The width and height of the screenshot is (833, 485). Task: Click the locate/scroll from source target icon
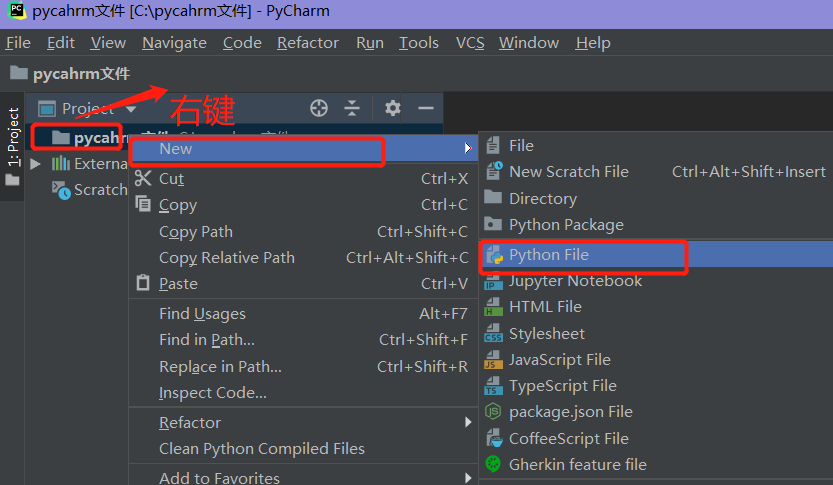[x=319, y=108]
